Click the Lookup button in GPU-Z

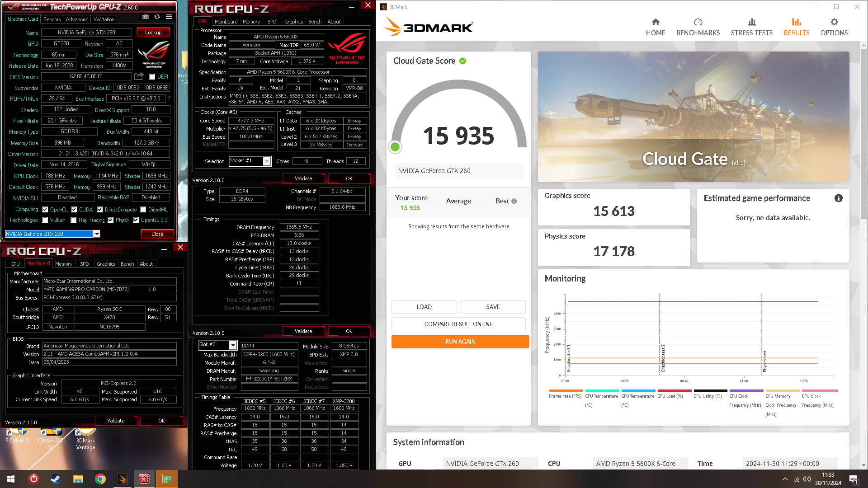coord(153,33)
